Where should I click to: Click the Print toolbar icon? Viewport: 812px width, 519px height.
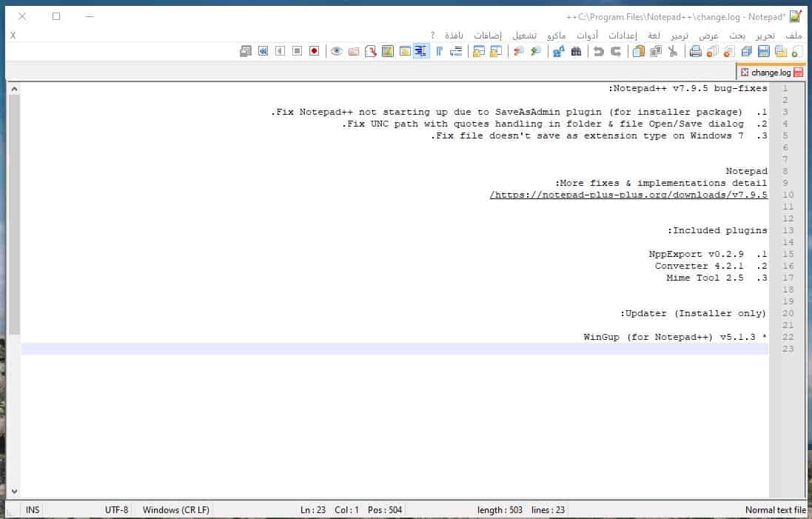point(694,51)
